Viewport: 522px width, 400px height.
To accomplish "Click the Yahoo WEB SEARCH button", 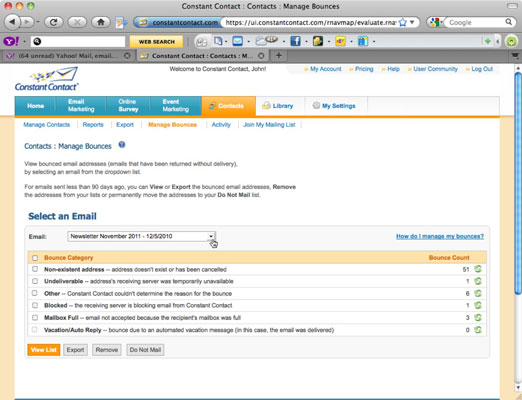I will (156, 42).
